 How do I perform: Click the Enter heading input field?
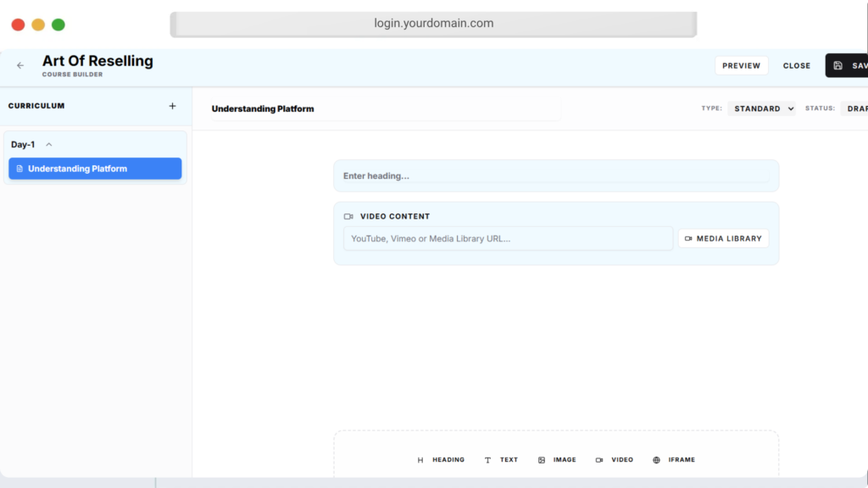[555, 176]
